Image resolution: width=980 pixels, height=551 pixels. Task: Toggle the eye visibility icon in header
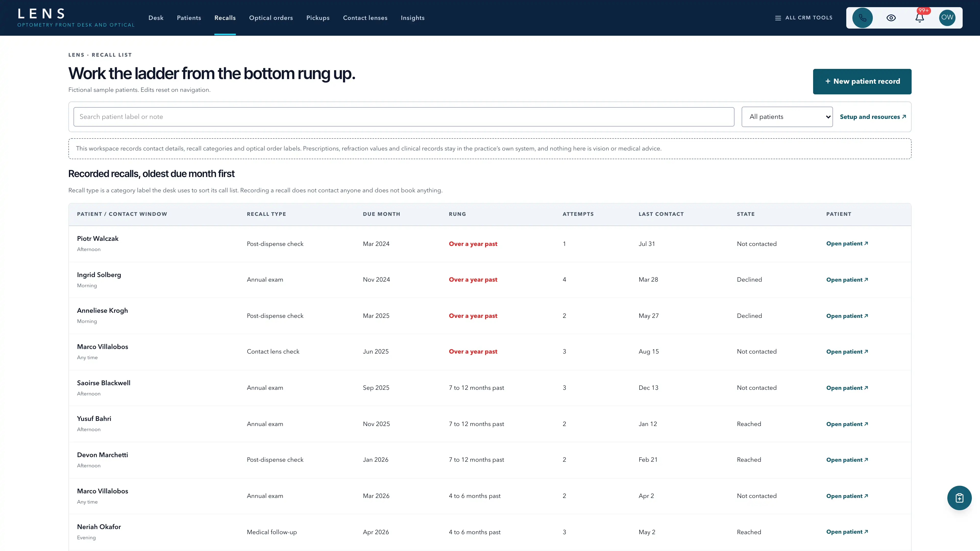891,18
